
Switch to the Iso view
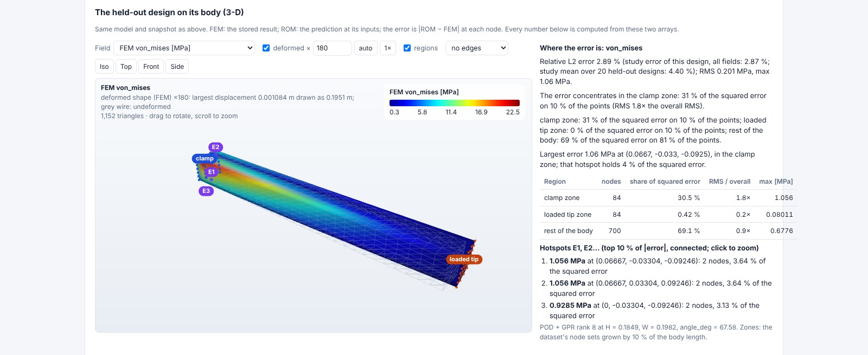(104, 67)
